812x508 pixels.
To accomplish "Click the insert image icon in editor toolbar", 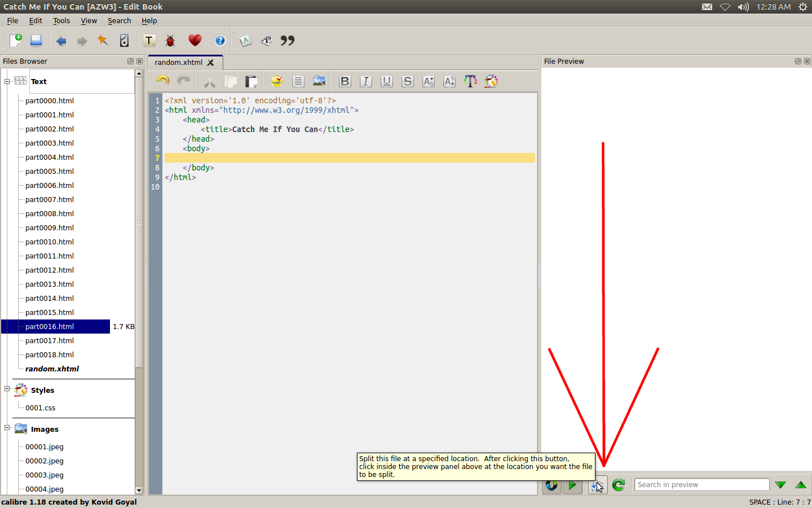I will 319,81.
